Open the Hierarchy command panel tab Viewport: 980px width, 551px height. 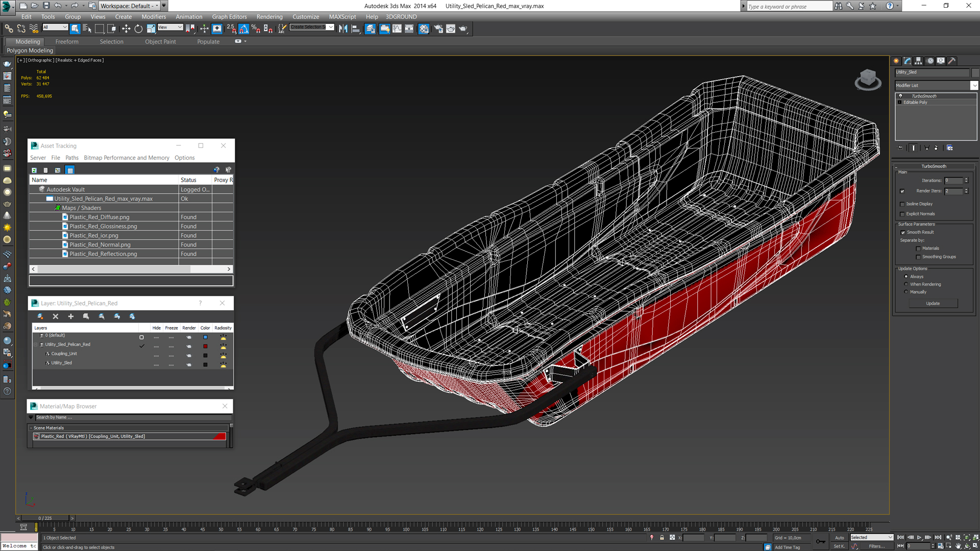918,61
